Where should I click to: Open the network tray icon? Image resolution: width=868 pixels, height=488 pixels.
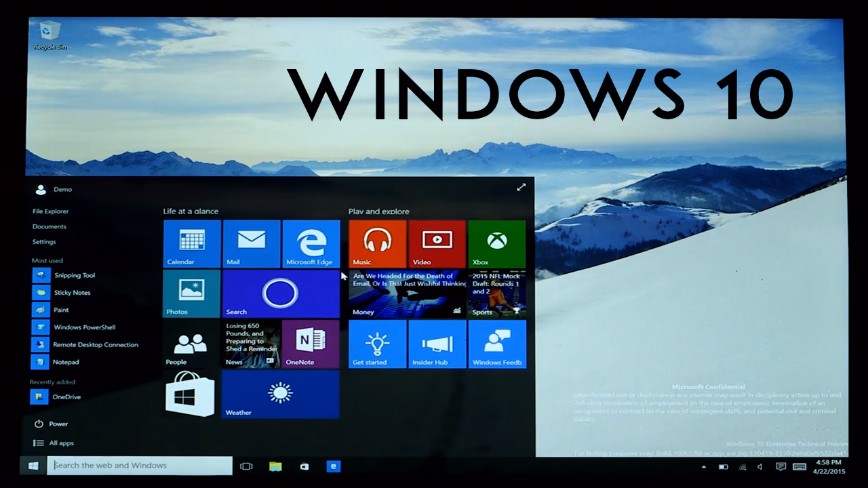743,467
